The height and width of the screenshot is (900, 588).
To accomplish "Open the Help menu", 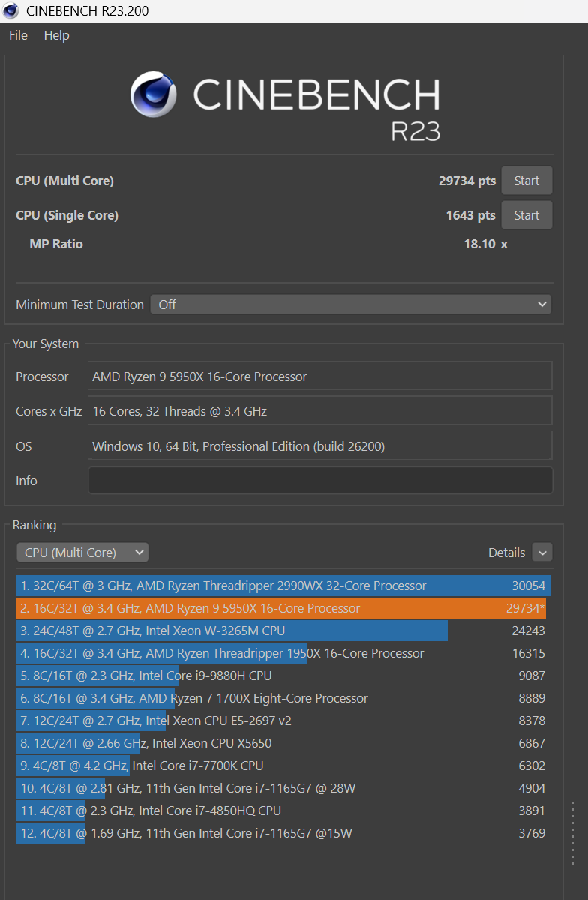I will coord(56,35).
